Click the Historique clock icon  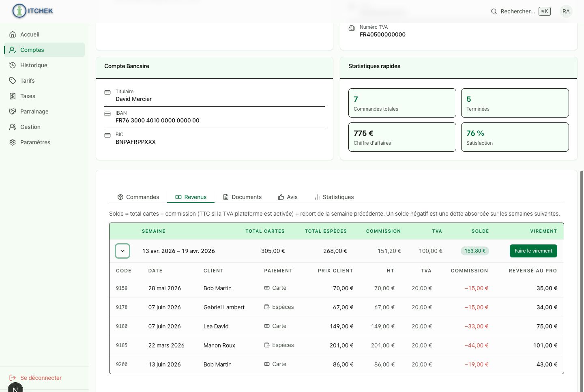point(13,65)
